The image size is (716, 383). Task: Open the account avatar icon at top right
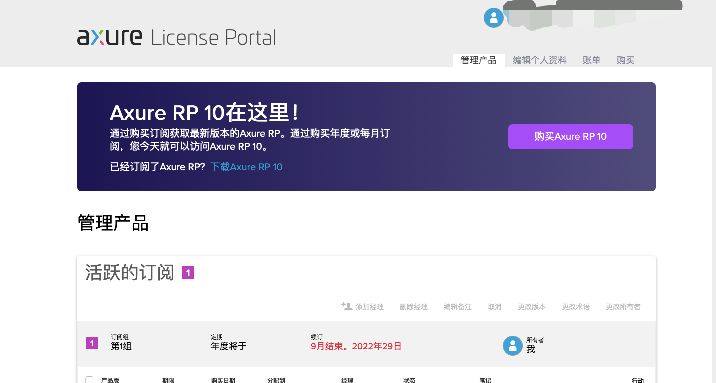point(494,18)
